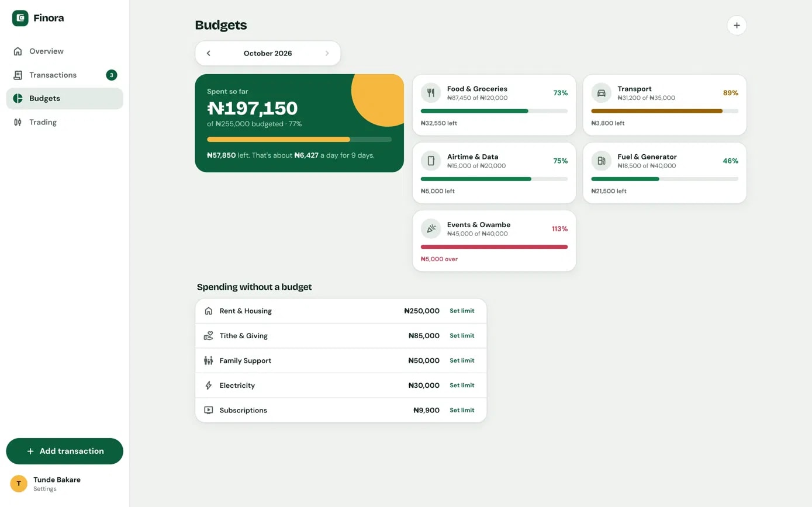812x507 pixels.
Task: Click the ₦5,000 over warning text
Action: click(x=439, y=259)
